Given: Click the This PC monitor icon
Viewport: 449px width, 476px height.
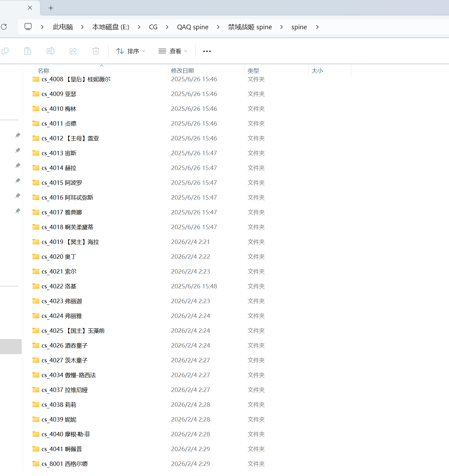Looking at the screenshot, I should (28, 27).
